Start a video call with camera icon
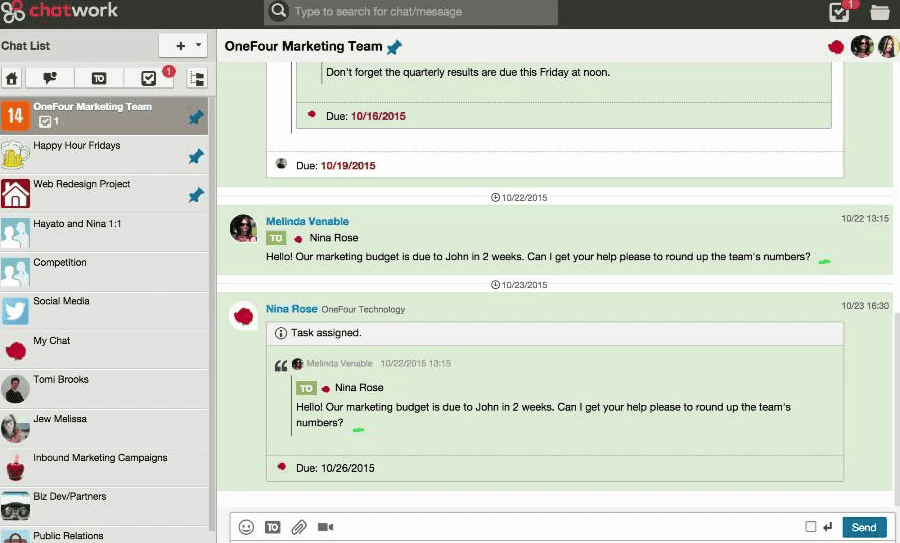 click(325, 527)
